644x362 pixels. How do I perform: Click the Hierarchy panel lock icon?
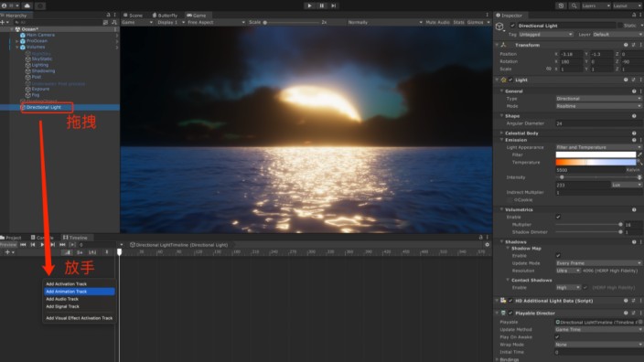click(109, 16)
